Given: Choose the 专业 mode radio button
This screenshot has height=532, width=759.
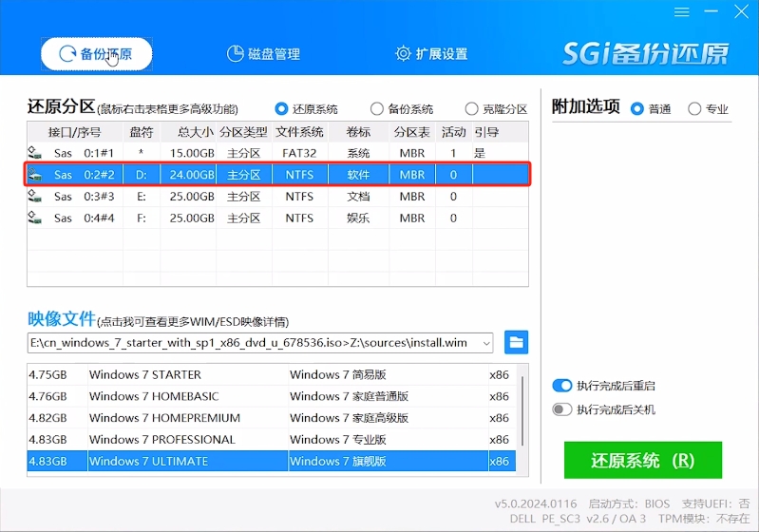Looking at the screenshot, I should (708, 109).
